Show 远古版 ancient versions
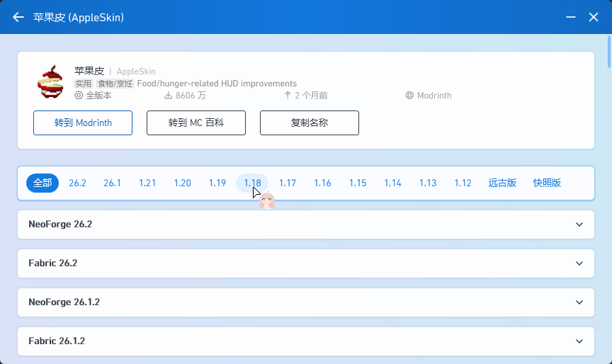612x364 pixels. (502, 183)
